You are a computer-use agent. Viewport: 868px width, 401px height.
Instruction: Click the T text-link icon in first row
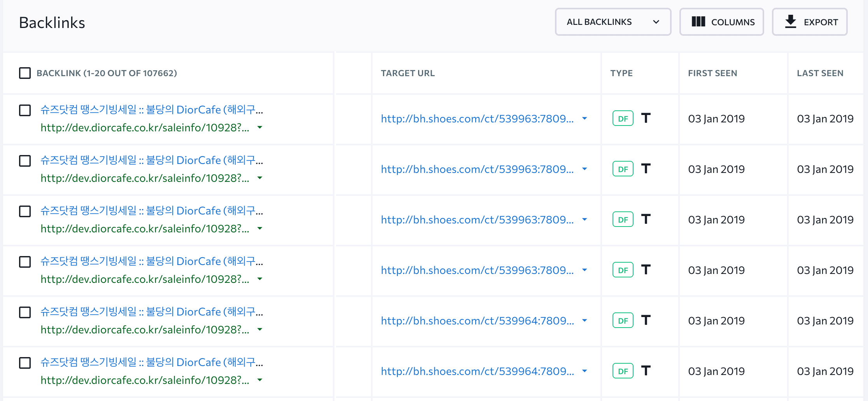click(x=646, y=118)
